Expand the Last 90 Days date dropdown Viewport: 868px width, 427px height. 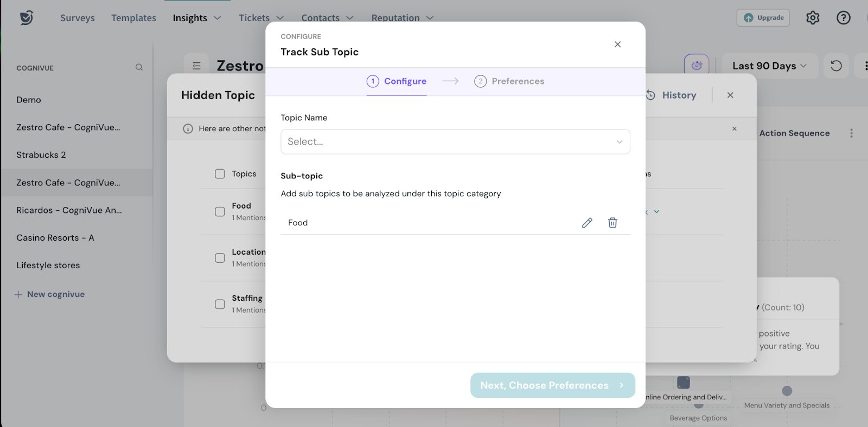pos(769,66)
